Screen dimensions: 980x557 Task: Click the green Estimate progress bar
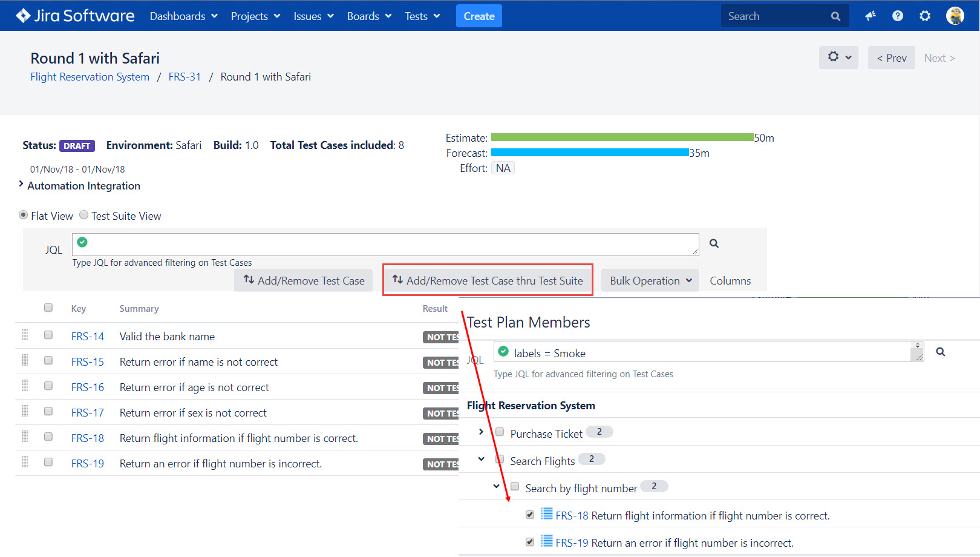[622, 137]
